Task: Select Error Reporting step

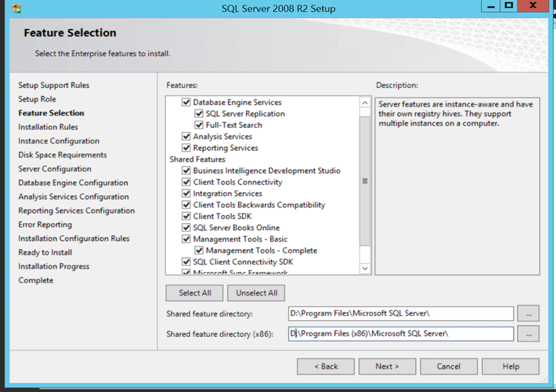Action: 45,224
